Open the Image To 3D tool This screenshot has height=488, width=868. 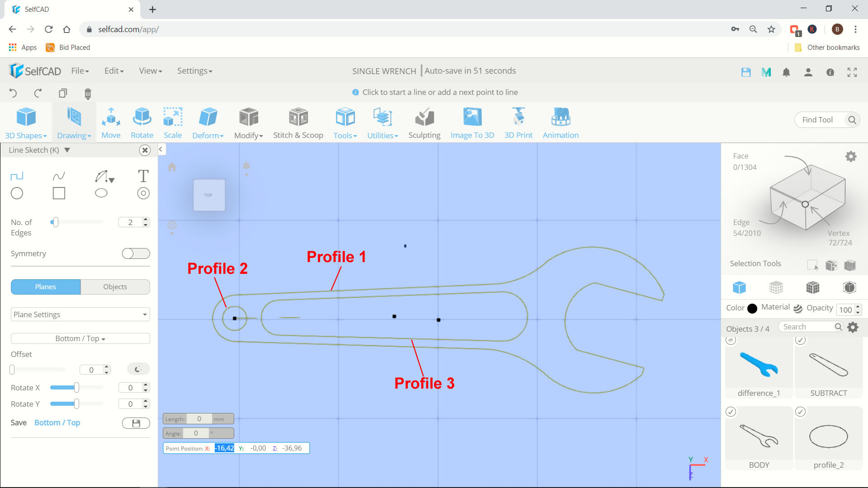click(x=472, y=122)
